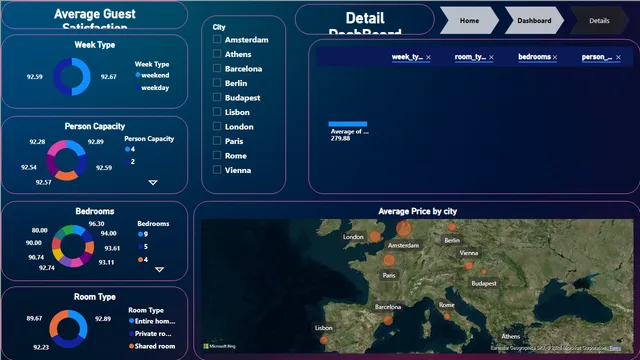Click the Berlin bubble on the map
The image size is (640, 360).
[452, 227]
